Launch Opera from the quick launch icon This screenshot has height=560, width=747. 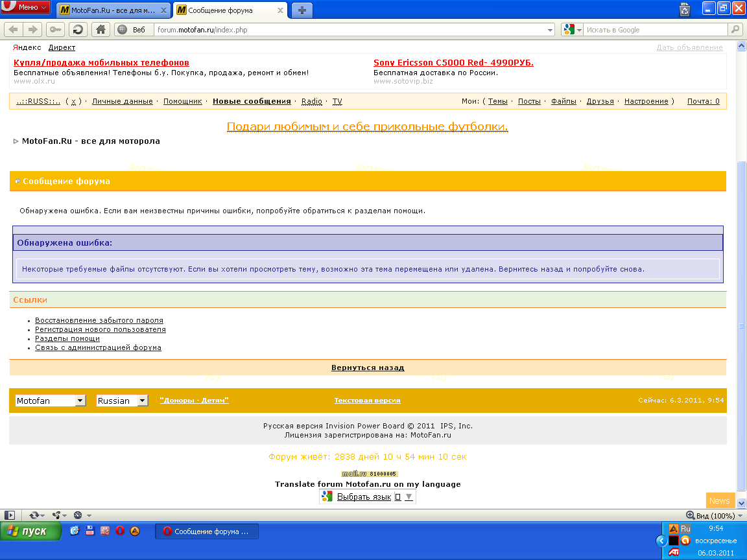[119, 530]
